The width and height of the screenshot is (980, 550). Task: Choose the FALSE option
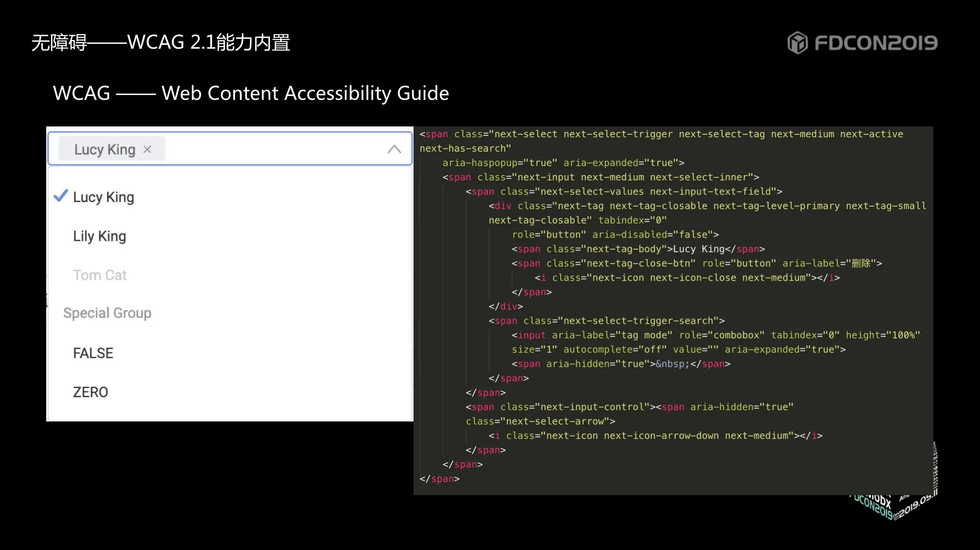93,353
